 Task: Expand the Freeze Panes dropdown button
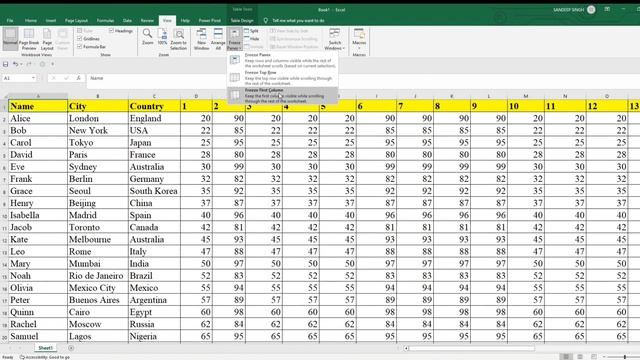click(x=234, y=39)
